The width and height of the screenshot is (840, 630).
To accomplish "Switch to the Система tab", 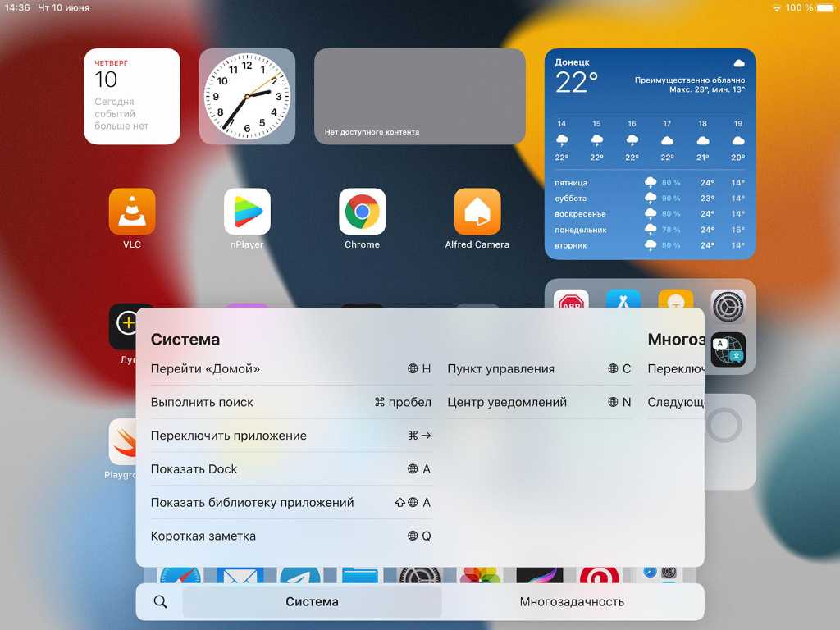I will (x=312, y=602).
